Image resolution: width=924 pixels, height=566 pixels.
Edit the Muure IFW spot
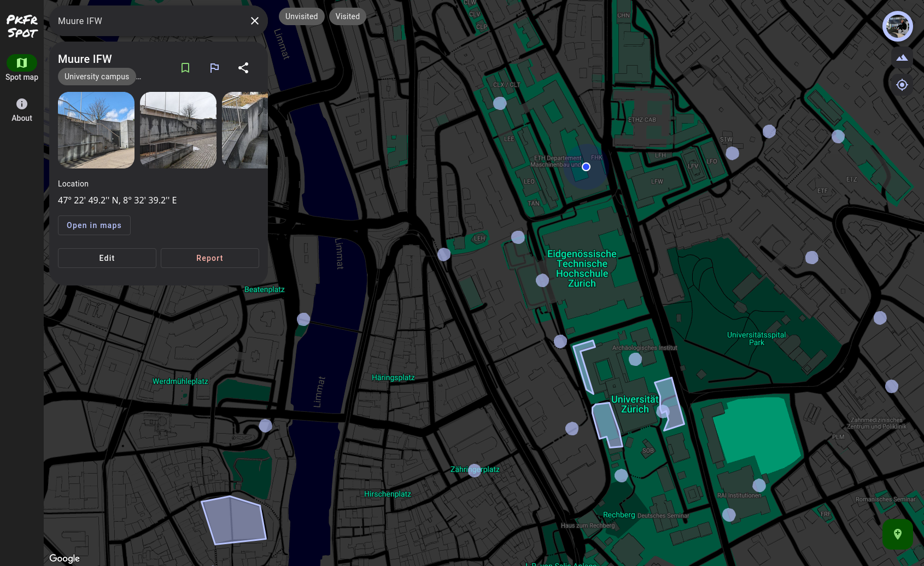pos(107,258)
